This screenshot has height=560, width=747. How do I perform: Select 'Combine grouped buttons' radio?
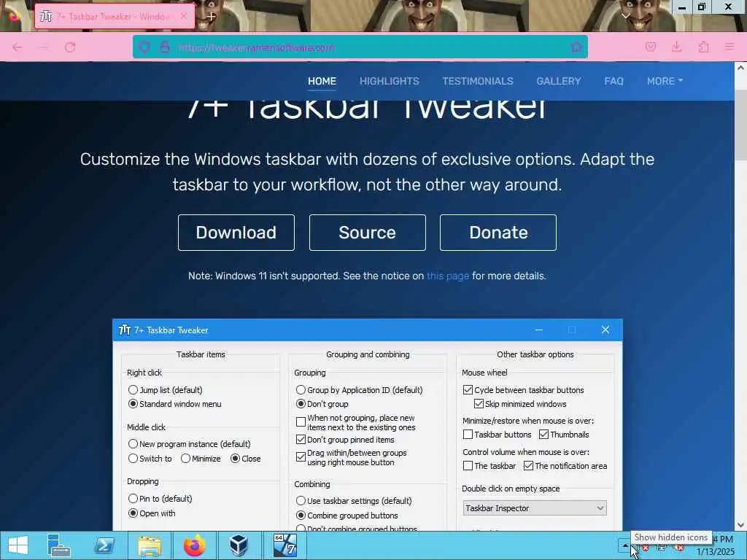click(x=301, y=516)
